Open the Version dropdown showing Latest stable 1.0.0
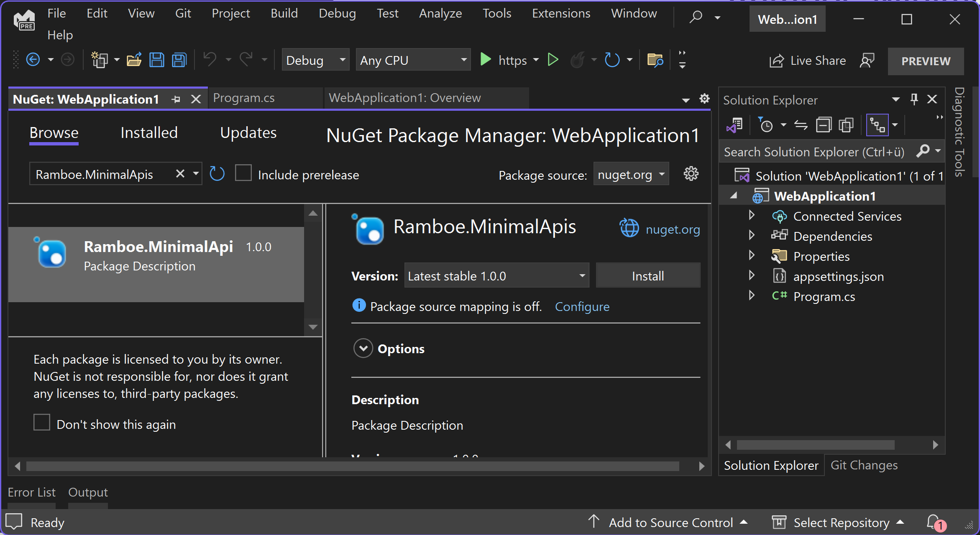The height and width of the screenshot is (535, 980). click(496, 276)
